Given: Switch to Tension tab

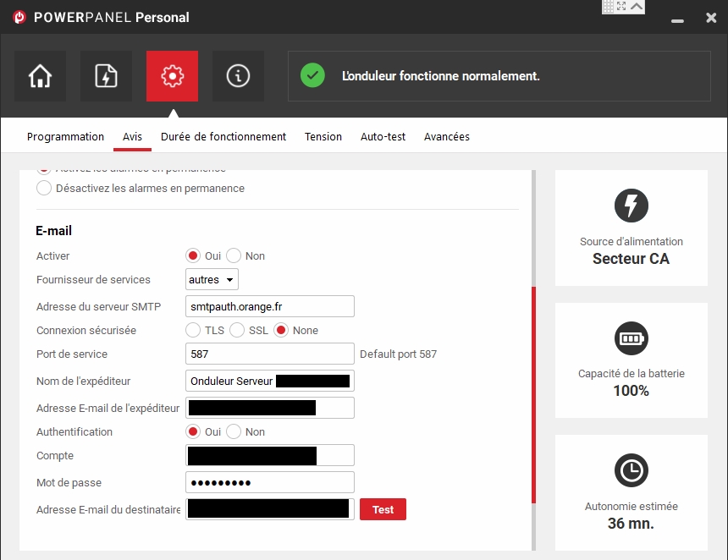Looking at the screenshot, I should click(323, 136).
